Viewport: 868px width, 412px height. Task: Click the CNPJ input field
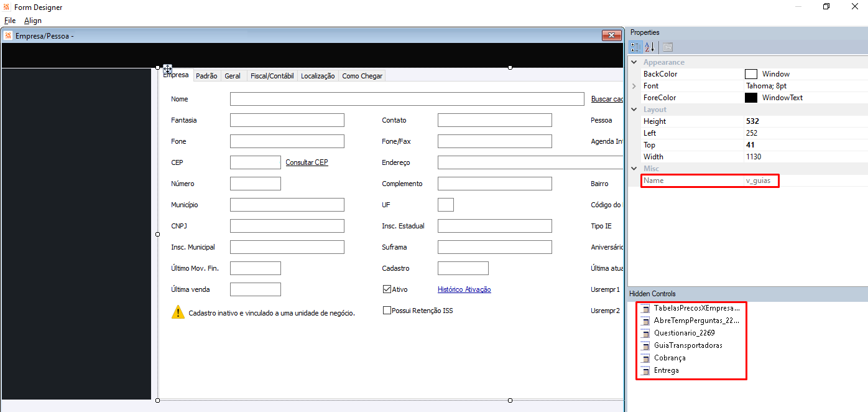click(287, 226)
